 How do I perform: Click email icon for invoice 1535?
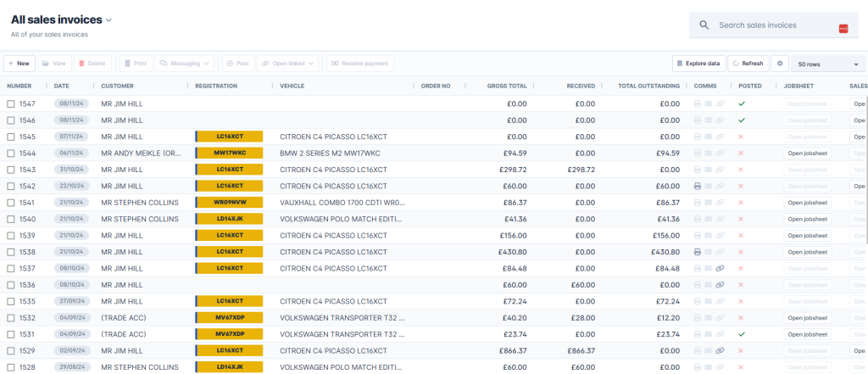709,301
